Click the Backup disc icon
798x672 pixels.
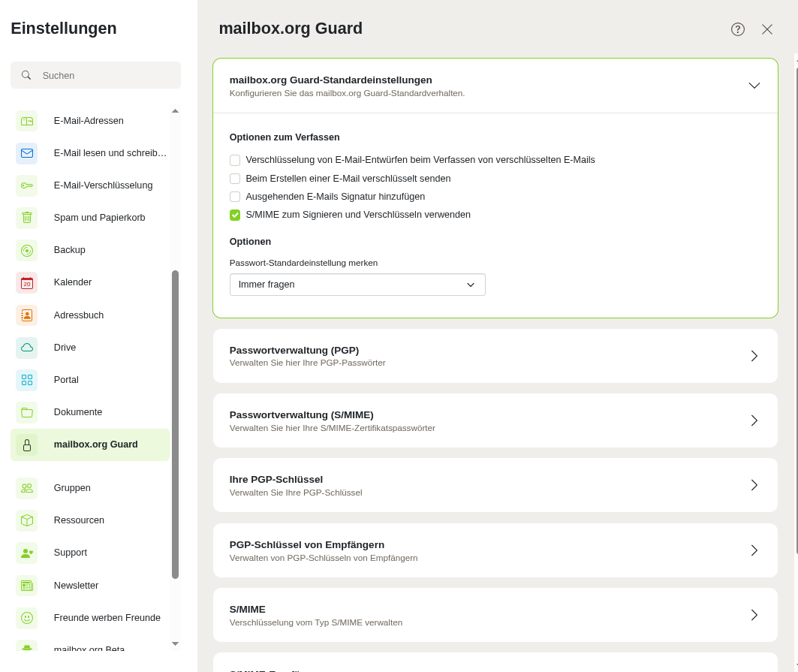pos(27,251)
